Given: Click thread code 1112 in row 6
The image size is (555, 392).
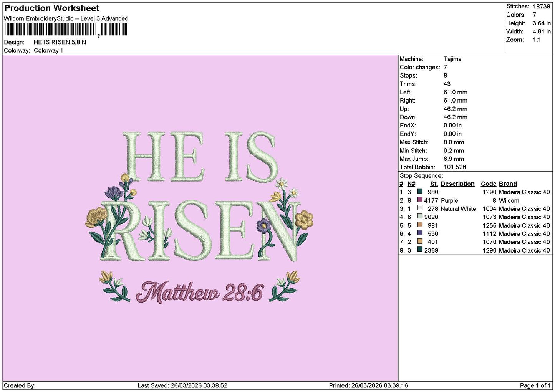Looking at the screenshot, I should 489,233.
